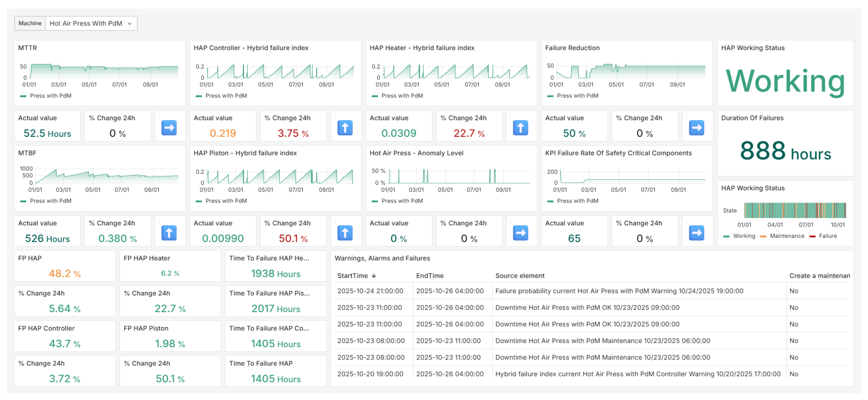Click Press with PdM legend under MTTR
The image size is (868, 400).
pyautogui.click(x=51, y=96)
